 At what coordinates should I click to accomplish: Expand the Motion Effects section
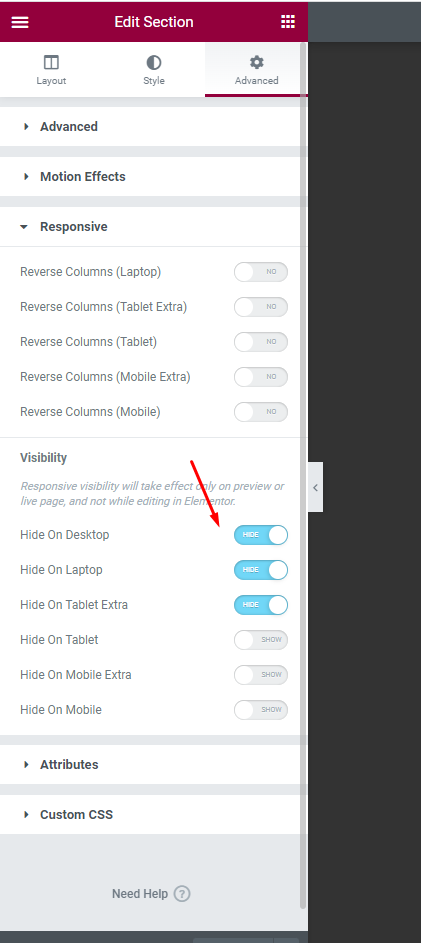pyautogui.click(x=150, y=177)
